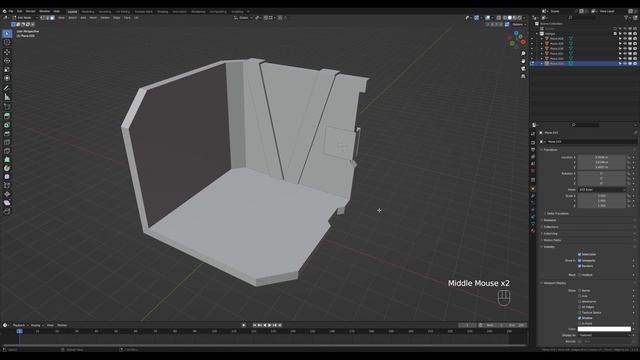Select the Spin tool

[7, 168]
